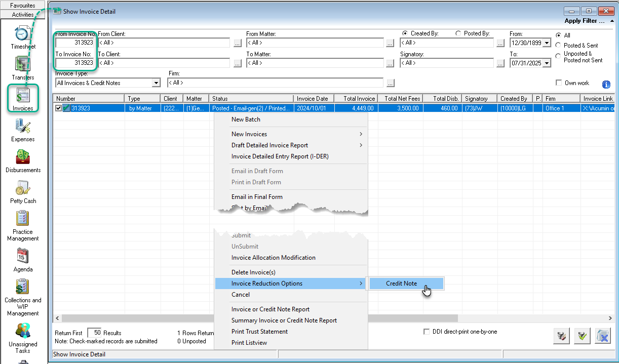
Task: Open the Invoices activity
Action: tap(23, 99)
